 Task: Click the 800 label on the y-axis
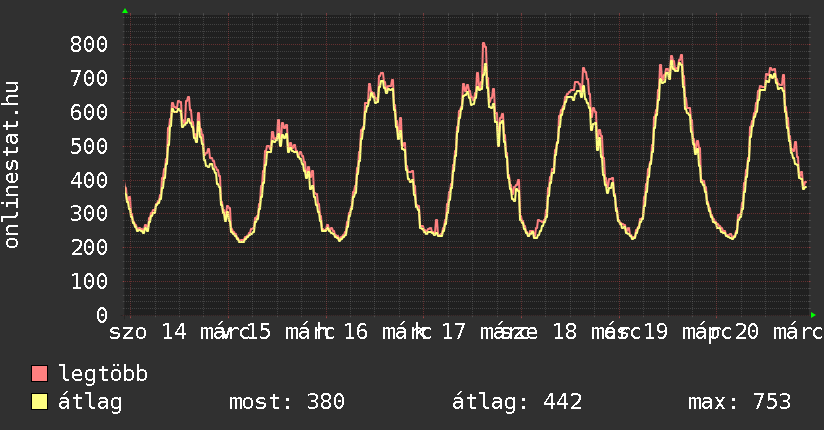click(x=89, y=44)
